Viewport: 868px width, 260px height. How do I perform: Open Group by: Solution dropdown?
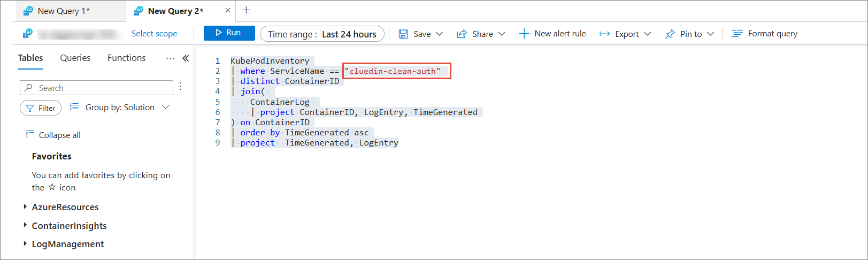pyautogui.click(x=127, y=108)
